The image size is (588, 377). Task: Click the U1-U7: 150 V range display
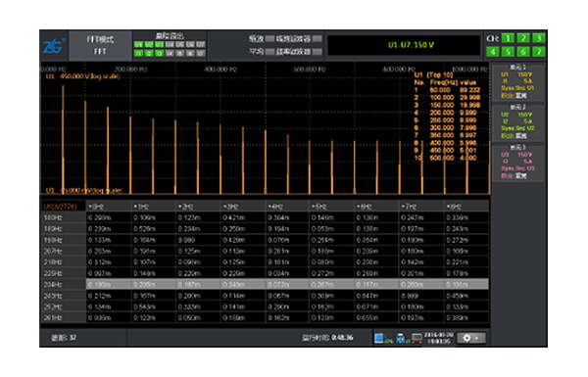click(404, 45)
